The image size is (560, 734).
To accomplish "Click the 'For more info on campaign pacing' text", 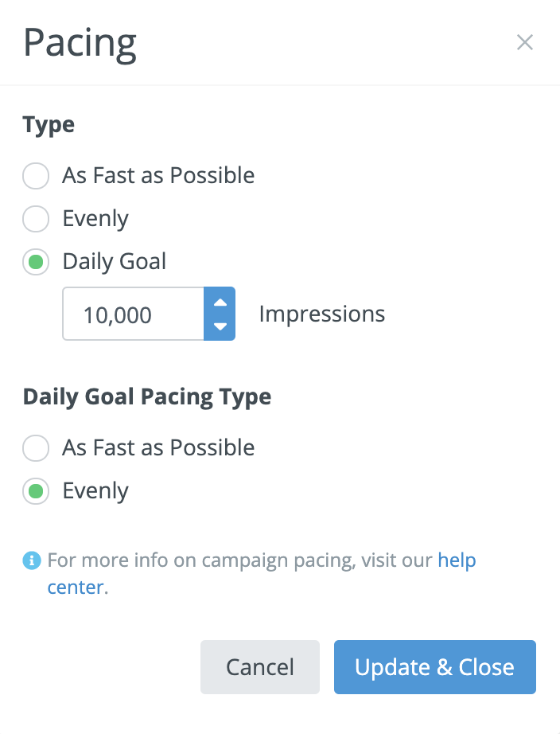I will (199, 560).
